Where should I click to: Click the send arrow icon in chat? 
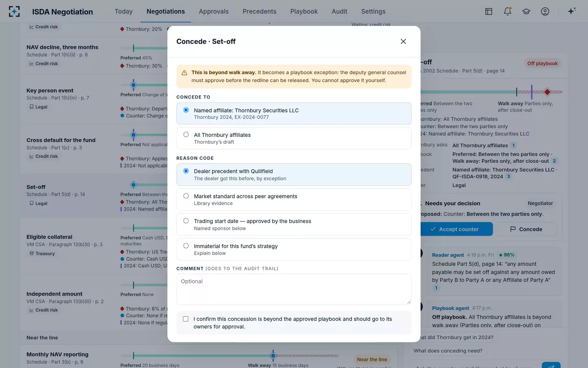coord(551,365)
